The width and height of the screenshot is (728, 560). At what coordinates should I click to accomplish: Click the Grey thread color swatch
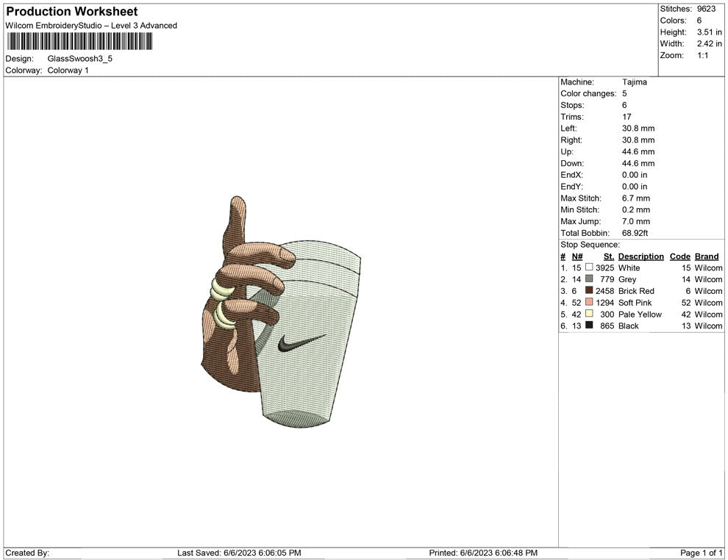[x=589, y=279]
